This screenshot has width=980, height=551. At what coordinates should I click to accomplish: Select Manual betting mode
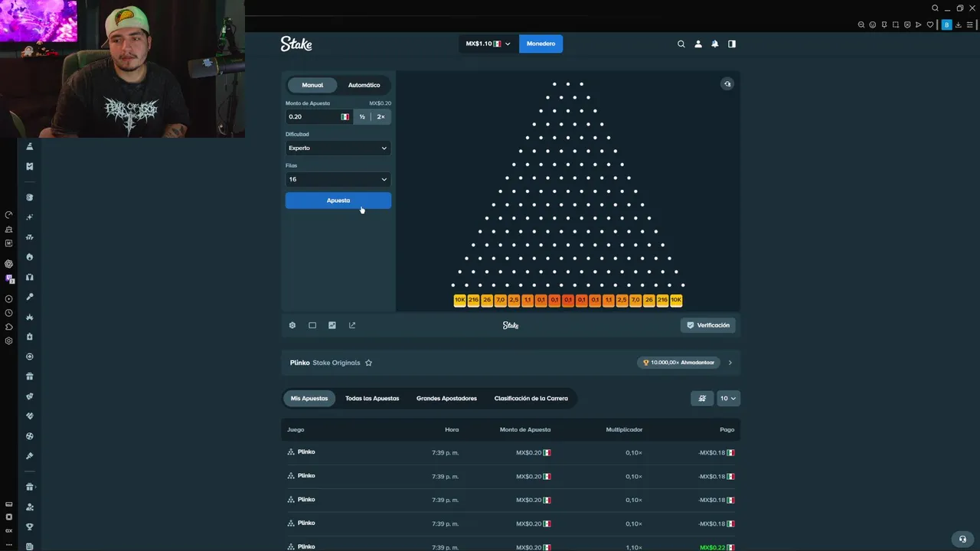[x=312, y=85]
